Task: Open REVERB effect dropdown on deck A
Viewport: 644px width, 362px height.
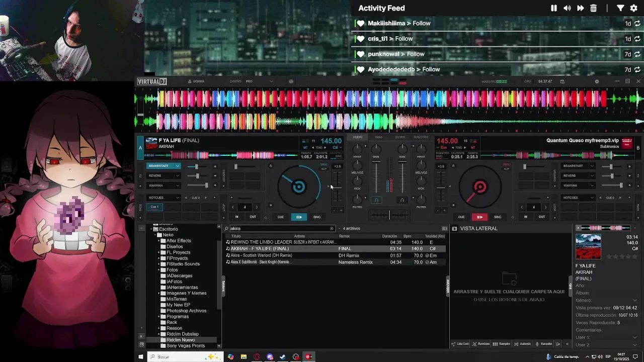Action: [177, 176]
